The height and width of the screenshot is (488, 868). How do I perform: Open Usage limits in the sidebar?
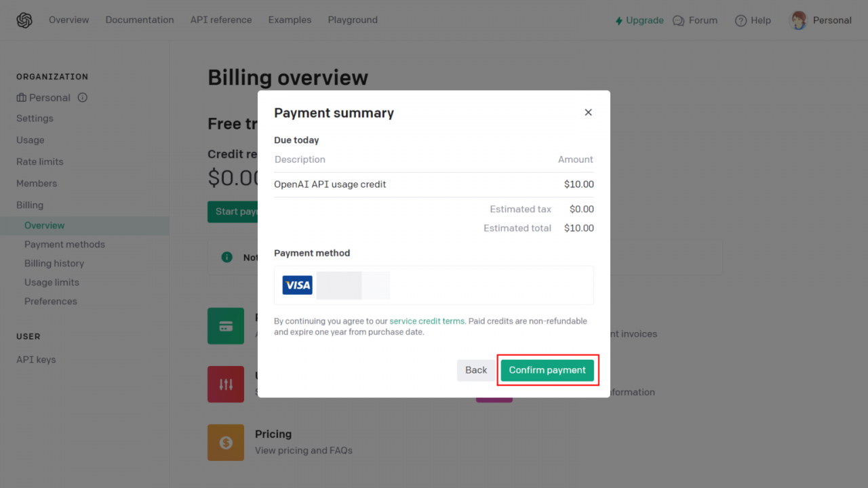click(52, 282)
